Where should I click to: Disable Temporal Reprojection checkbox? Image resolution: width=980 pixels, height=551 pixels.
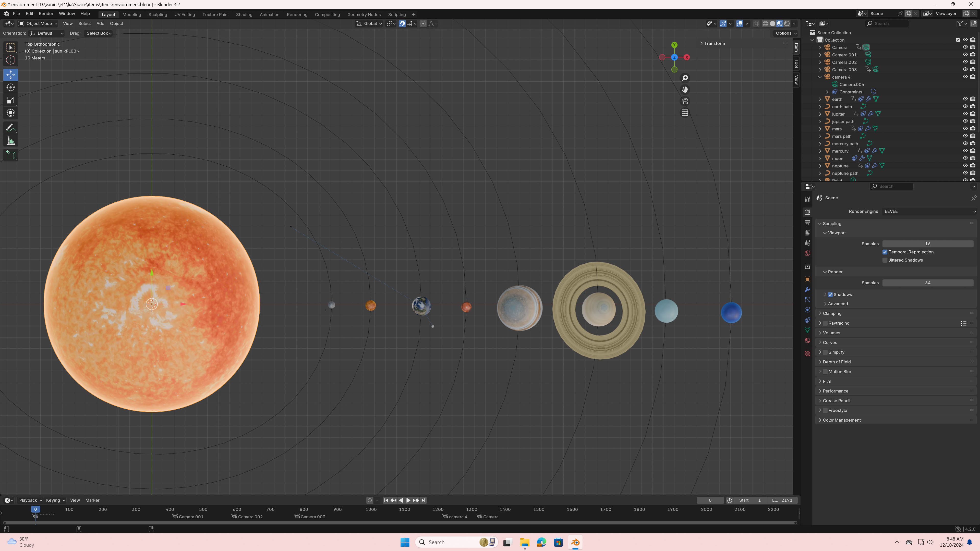pyautogui.click(x=885, y=252)
